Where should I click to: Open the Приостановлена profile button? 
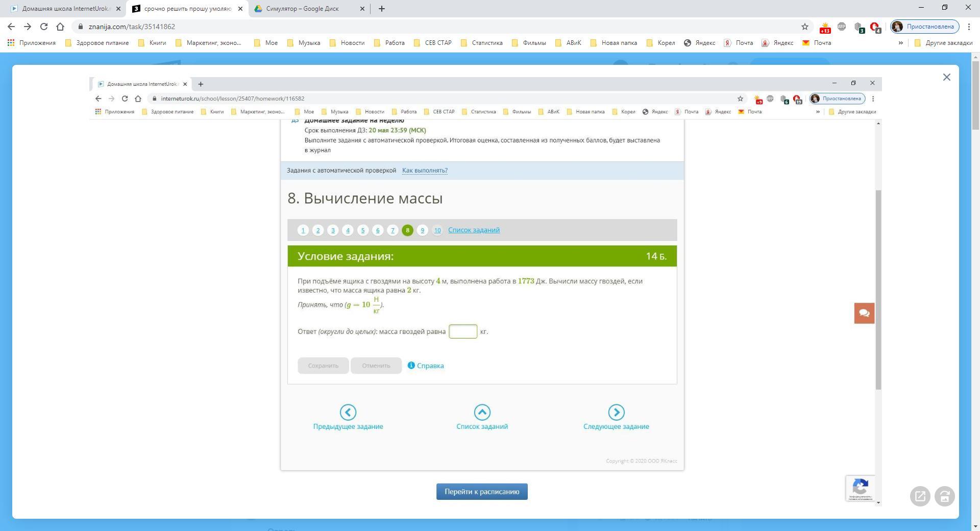point(925,27)
